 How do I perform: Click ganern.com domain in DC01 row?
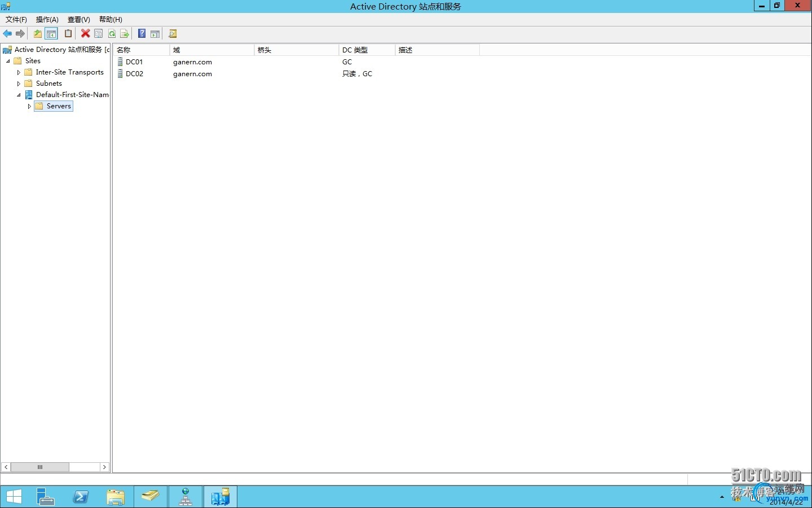coord(192,62)
